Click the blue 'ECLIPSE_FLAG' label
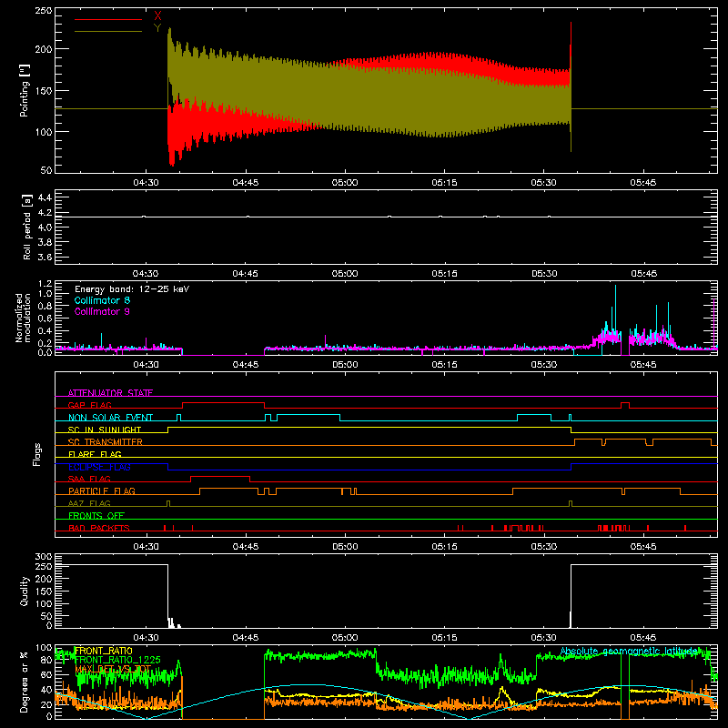This screenshot has height=728, width=728. (x=99, y=467)
